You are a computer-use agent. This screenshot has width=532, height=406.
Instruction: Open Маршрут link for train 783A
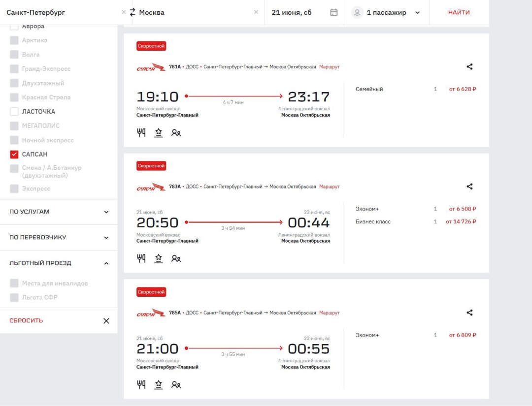click(x=329, y=187)
